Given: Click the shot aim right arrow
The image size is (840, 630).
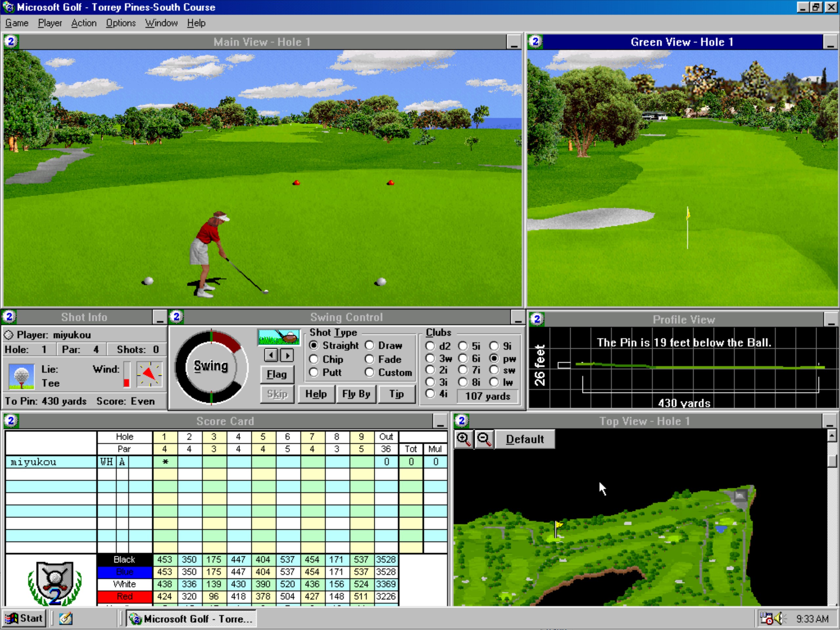Looking at the screenshot, I should click(287, 355).
